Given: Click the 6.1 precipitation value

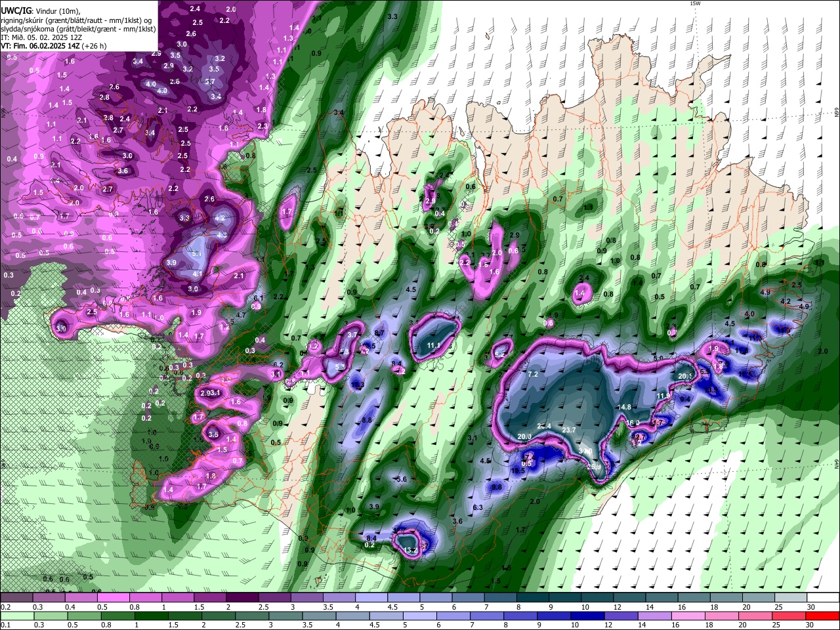Looking at the screenshot, I should point(258,299).
